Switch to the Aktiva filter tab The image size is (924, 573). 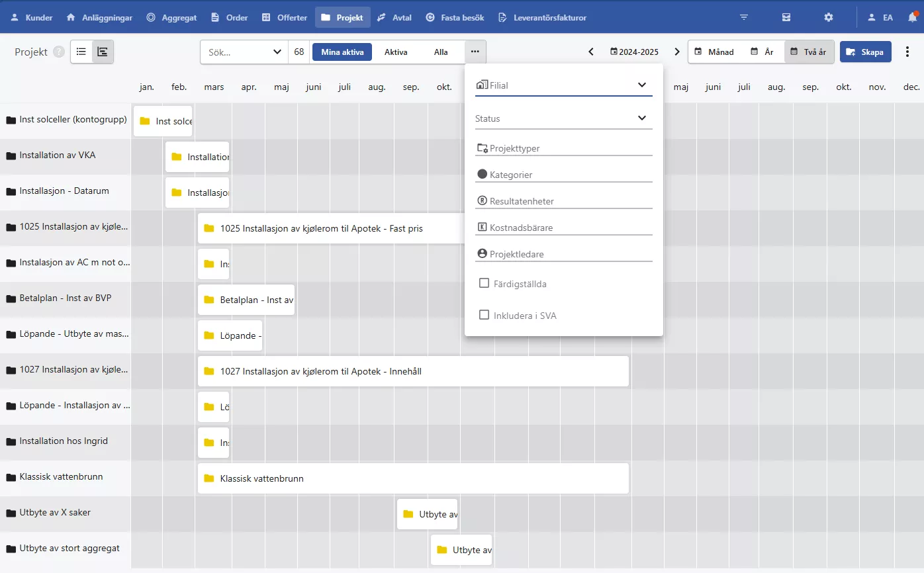tap(396, 52)
